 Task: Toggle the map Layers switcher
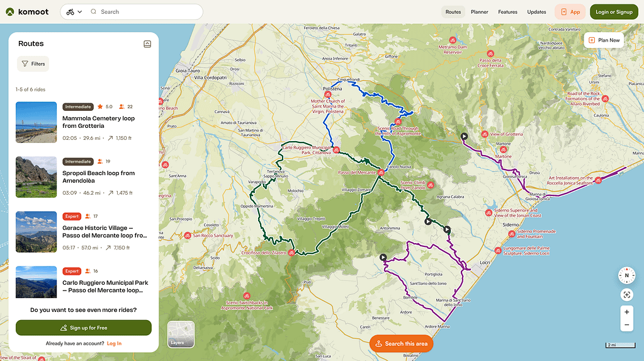point(181,335)
